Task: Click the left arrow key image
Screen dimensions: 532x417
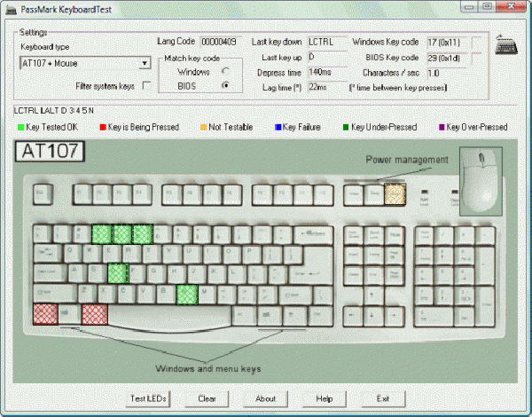Action: [x=353, y=317]
